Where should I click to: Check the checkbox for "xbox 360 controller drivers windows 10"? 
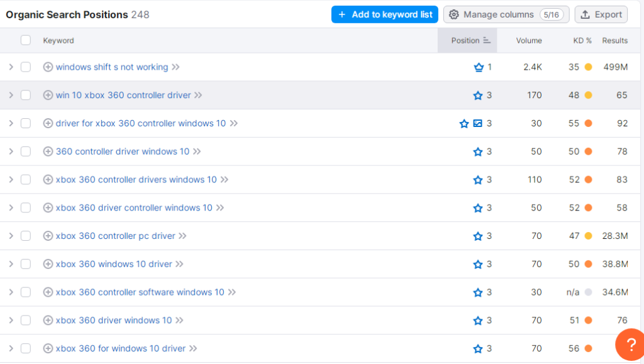pos(26,179)
